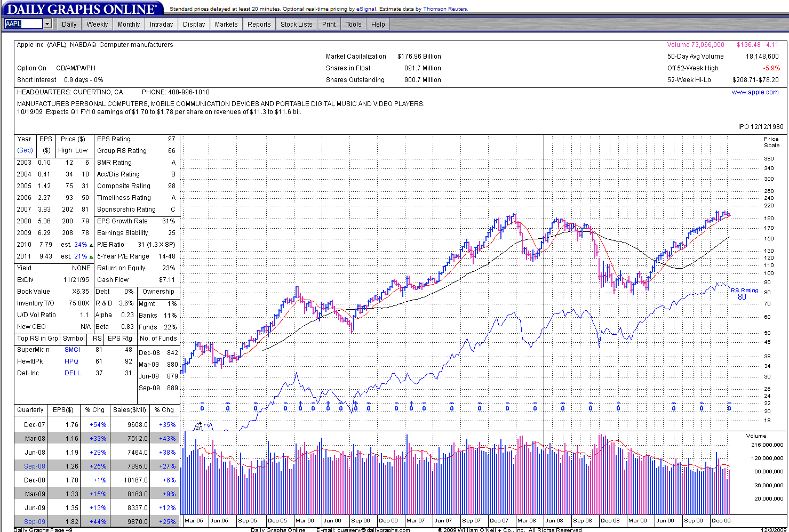Click the Print button
This screenshot has height=532, width=789.
329,25
